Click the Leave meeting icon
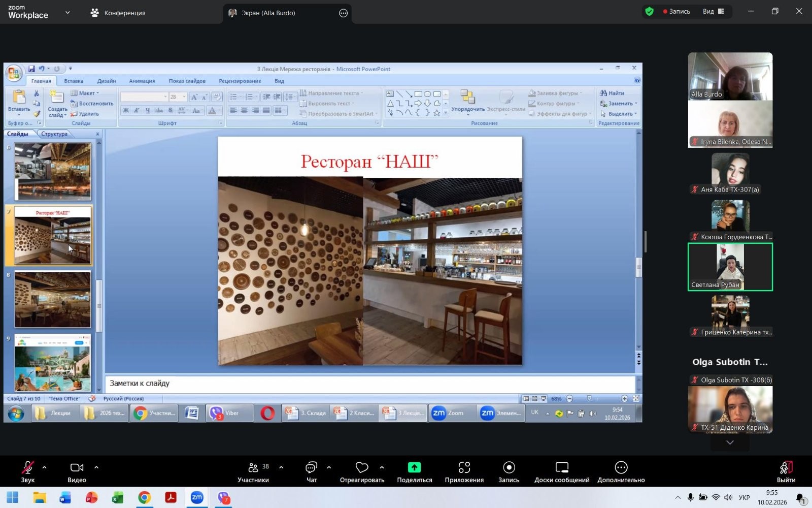The height and width of the screenshot is (508, 812). 786,467
